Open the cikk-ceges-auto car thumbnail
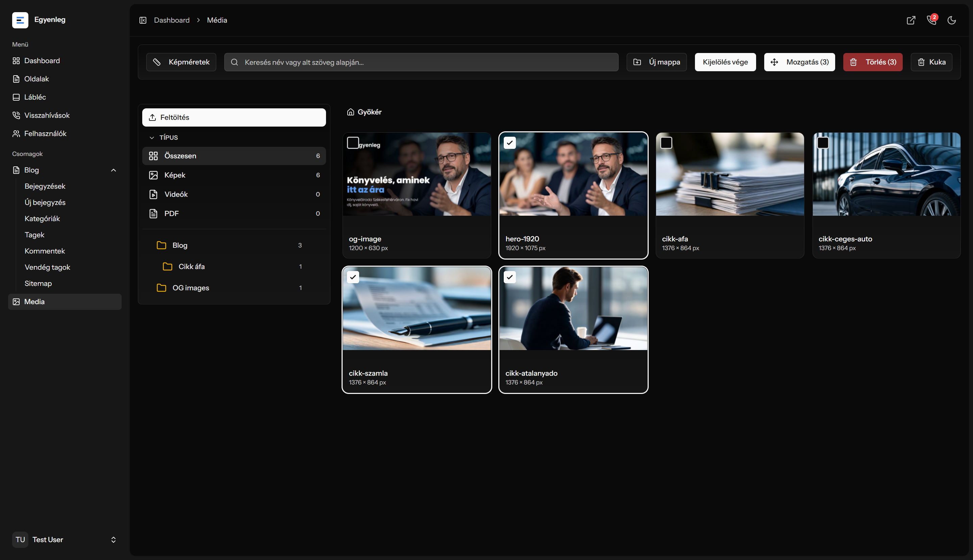 (x=887, y=174)
